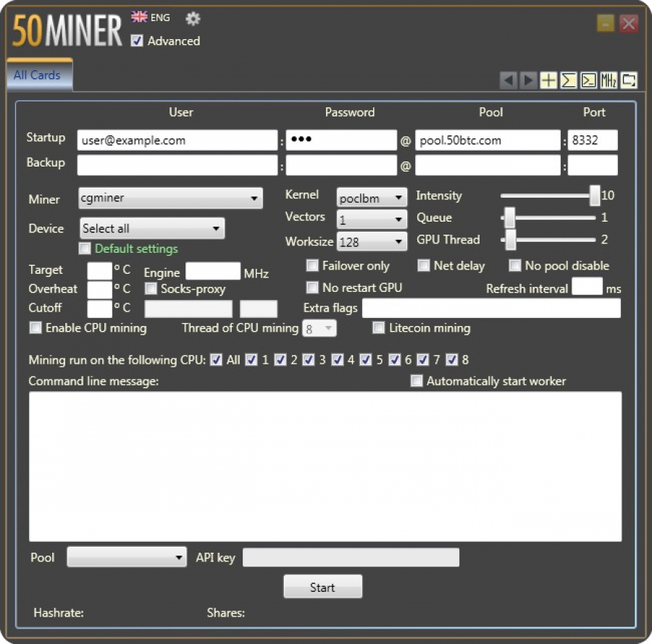Screen dimensions: 652x644
Task: Click the API key input field
Action: coord(351,558)
